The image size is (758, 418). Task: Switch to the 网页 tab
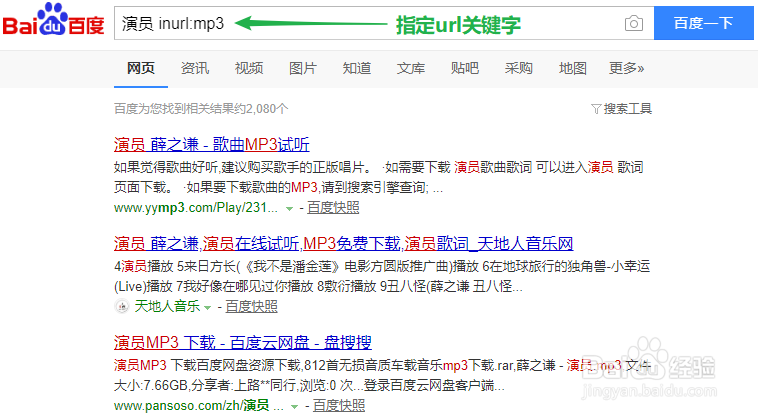[141, 69]
